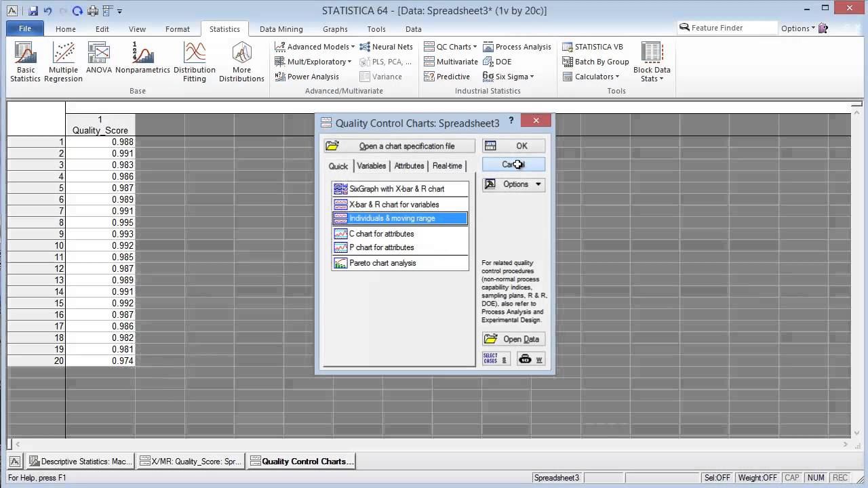Expand Calculators dropdown

[x=591, y=77]
